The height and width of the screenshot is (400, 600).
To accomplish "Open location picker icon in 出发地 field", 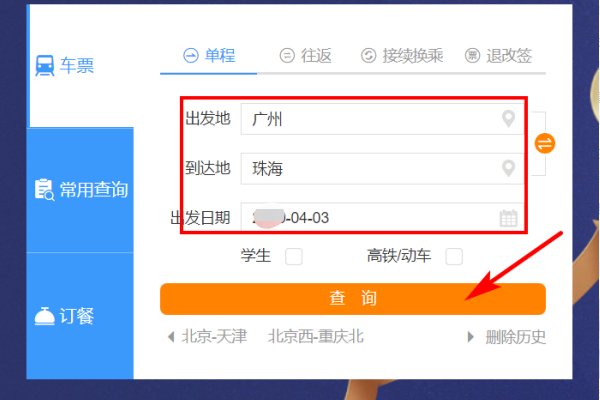I will [x=508, y=119].
